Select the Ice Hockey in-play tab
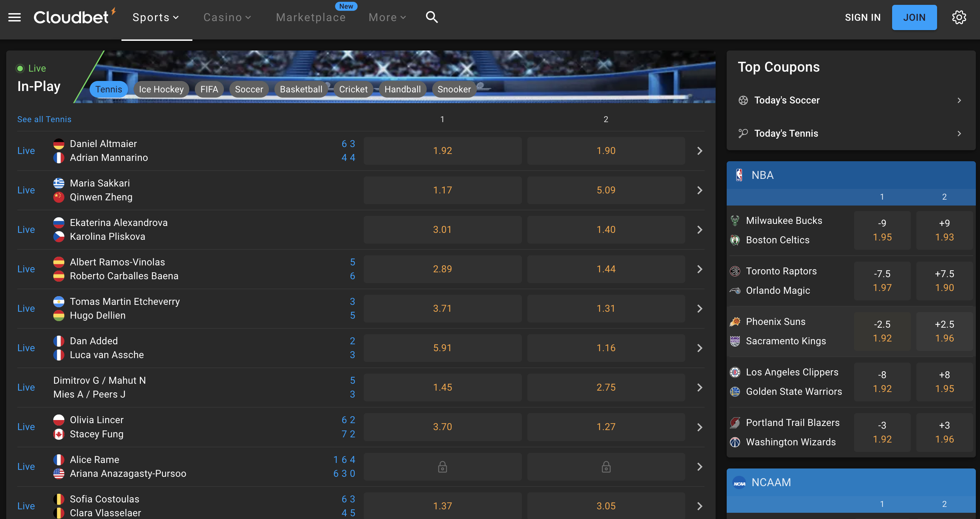Image resolution: width=980 pixels, height=519 pixels. click(x=161, y=89)
